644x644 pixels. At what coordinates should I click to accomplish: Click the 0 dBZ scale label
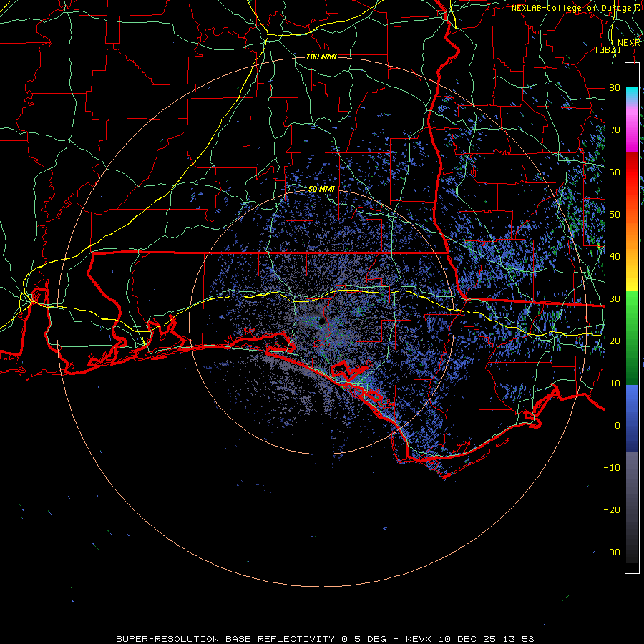[x=618, y=426]
